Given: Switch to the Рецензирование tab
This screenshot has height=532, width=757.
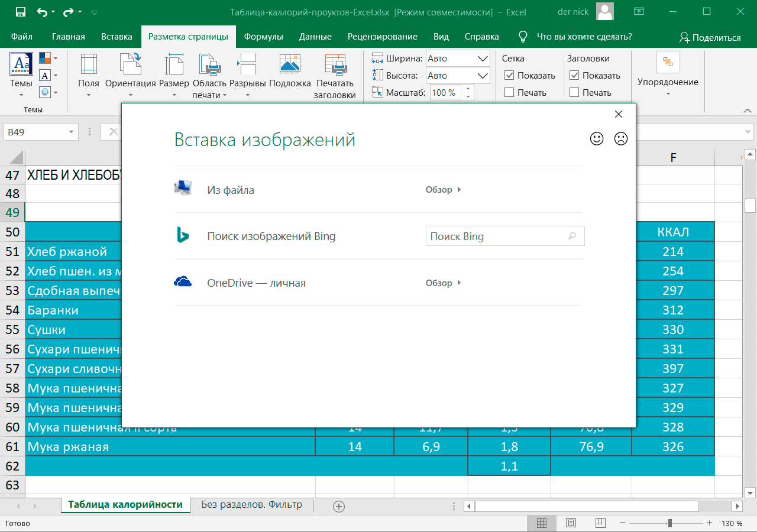Looking at the screenshot, I should pos(383,37).
